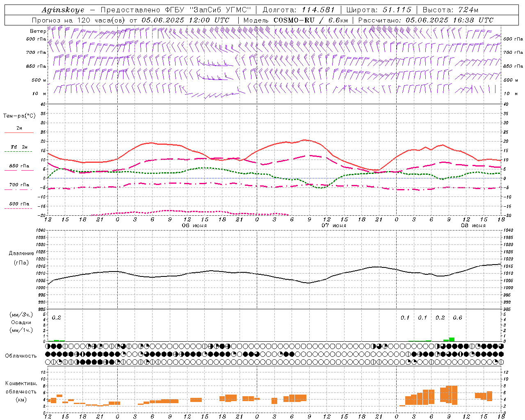This screenshot has width=525, height=420.
Task: Click the (км) convective cloud unit label
Action: pos(21,399)
